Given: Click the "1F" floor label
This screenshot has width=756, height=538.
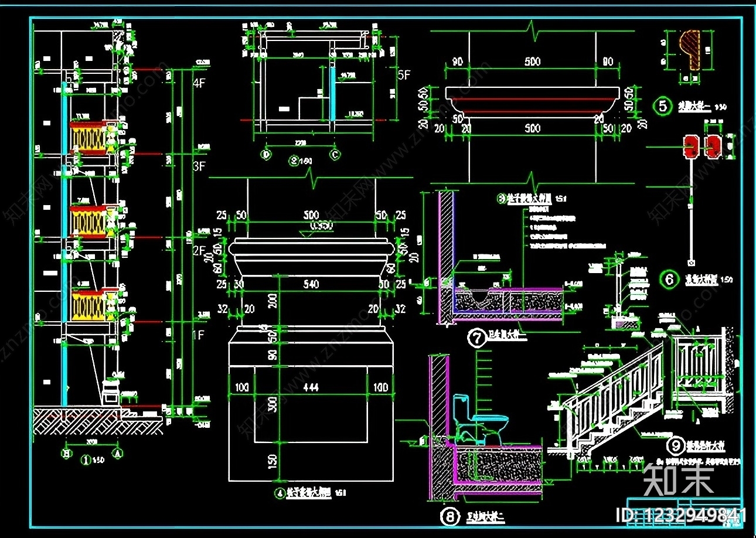Looking at the screenshot, I should click(x=200, y=335).
